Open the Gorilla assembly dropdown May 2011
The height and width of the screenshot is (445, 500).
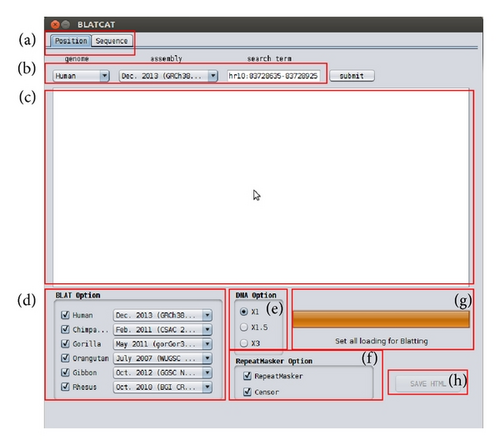click(163, 344)
